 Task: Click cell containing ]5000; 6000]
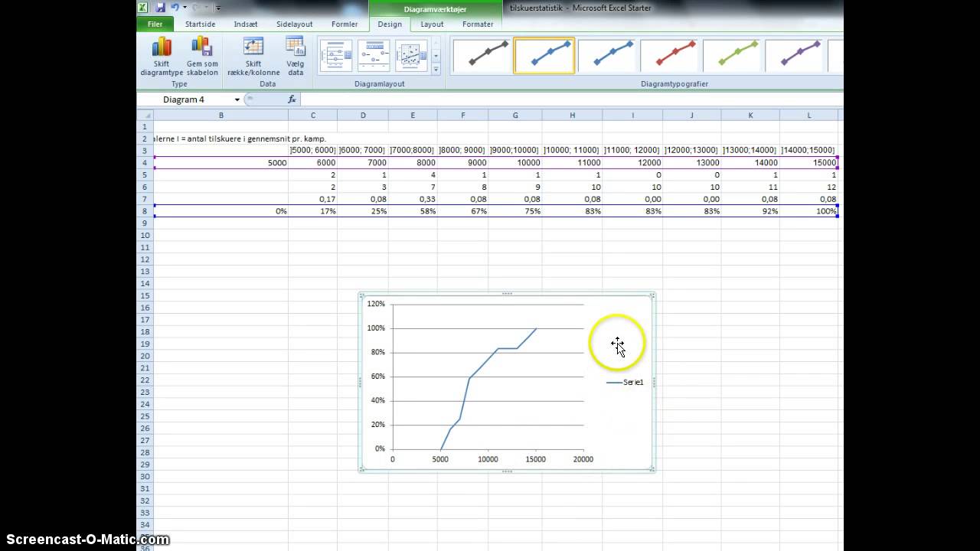click(313, 151)
